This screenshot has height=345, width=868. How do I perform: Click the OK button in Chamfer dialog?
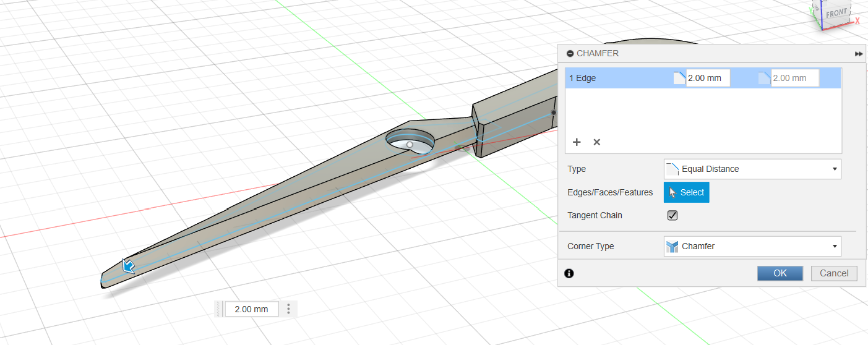[x=780, y=273]
